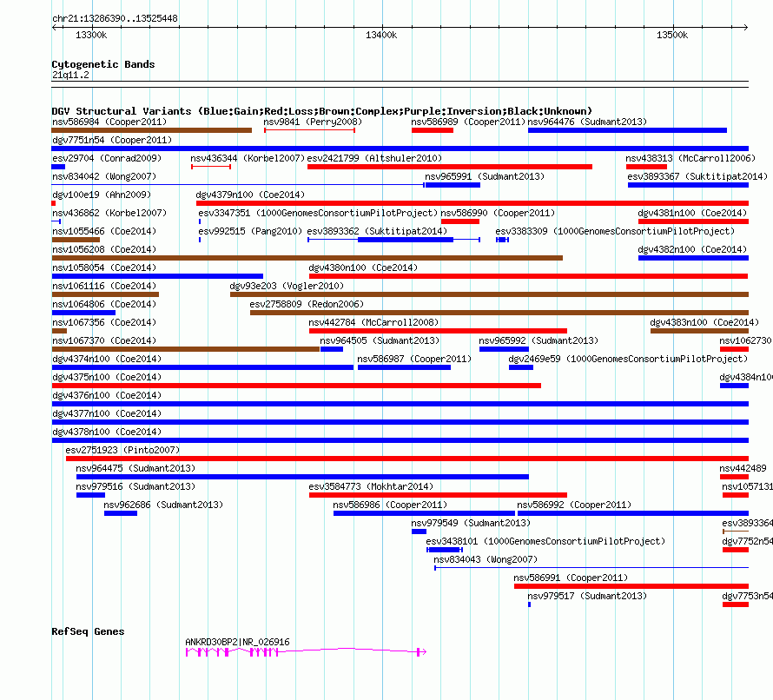Click the nsv1058054 (Coe2014) label
Viewport: 773px width, 700px height.
point(104,267)
